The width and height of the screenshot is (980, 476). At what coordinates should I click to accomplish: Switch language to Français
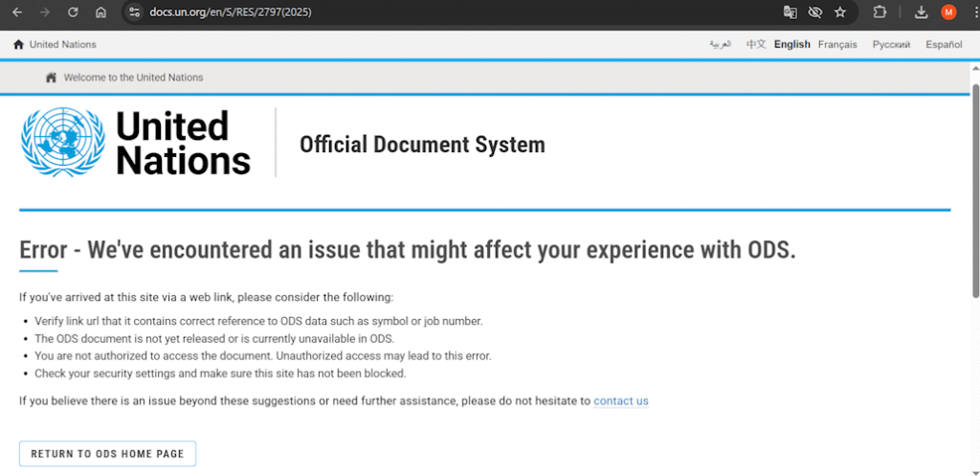pyautogui.click(x=837, y=44)
